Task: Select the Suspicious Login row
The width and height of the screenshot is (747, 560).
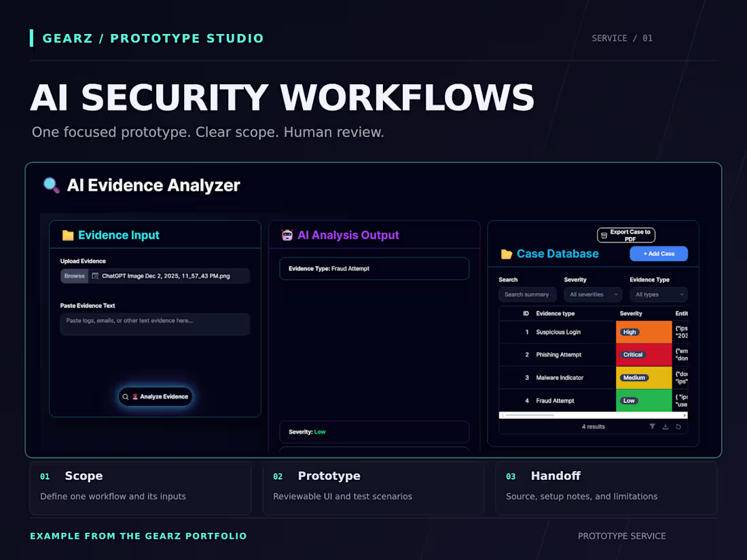Action: [593, 332]
